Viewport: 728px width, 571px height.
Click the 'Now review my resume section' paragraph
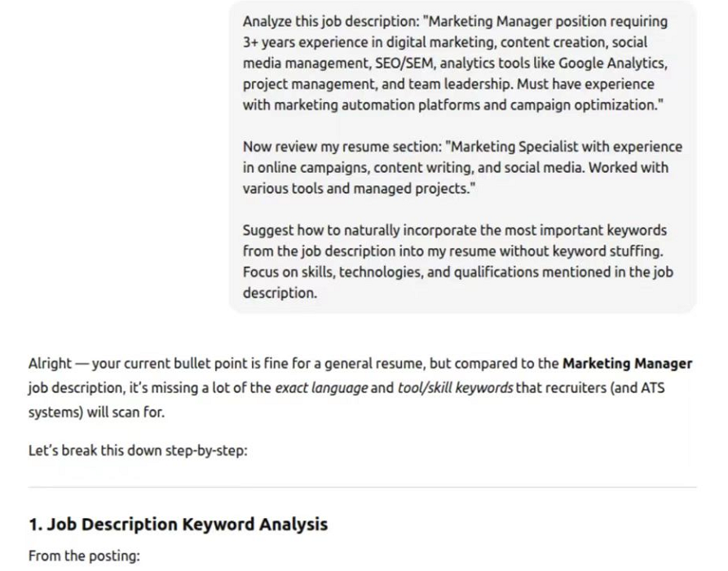point(462,168)
